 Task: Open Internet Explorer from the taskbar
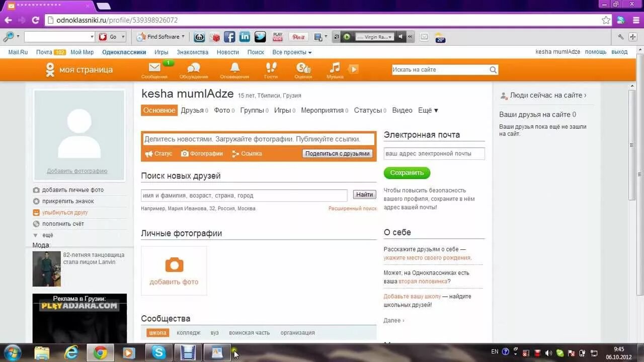[x=71, y=352]
